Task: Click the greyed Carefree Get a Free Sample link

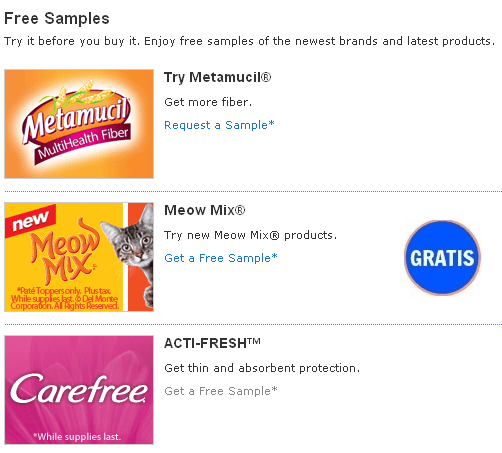Action: (221, 391)
